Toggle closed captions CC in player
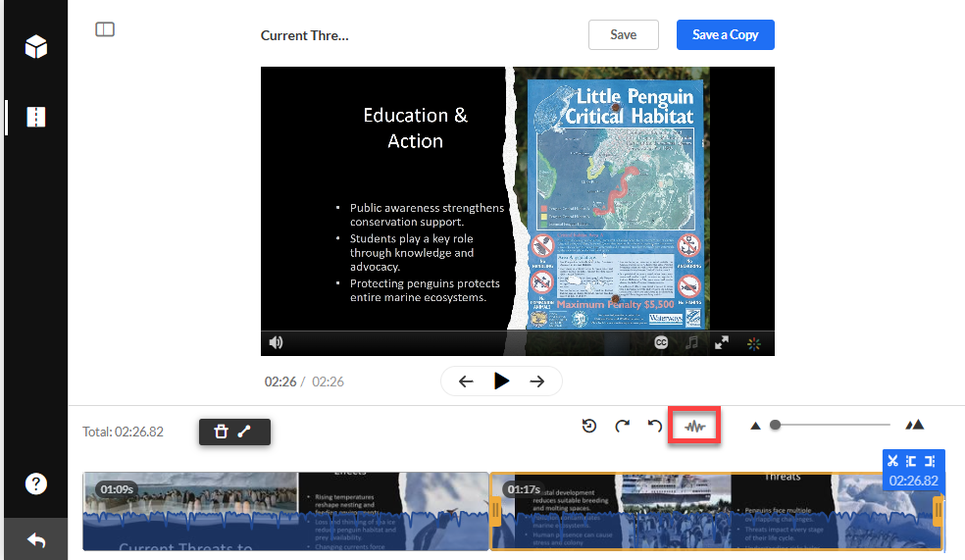Screen dimensions: 965x560 click(661, 343)
